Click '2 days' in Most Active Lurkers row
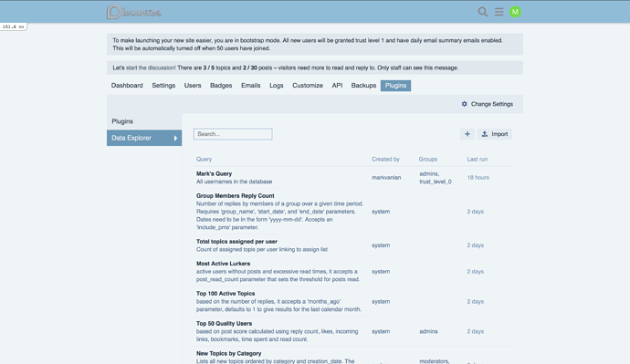 (476, 272)
